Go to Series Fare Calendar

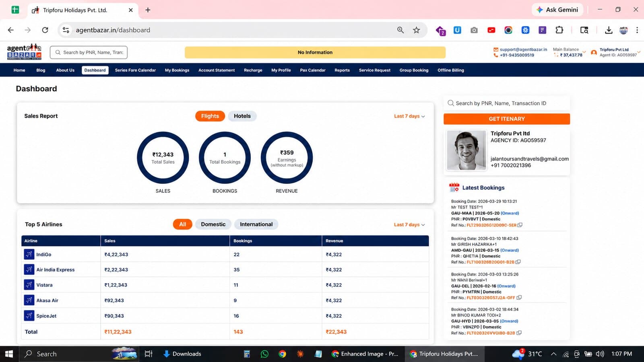tap(135, 70)
